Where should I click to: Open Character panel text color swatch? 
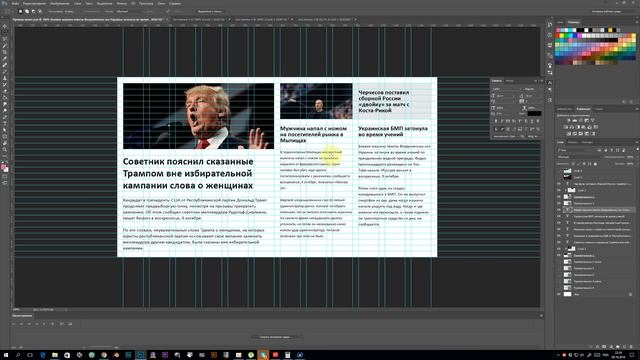pos(534,113)
